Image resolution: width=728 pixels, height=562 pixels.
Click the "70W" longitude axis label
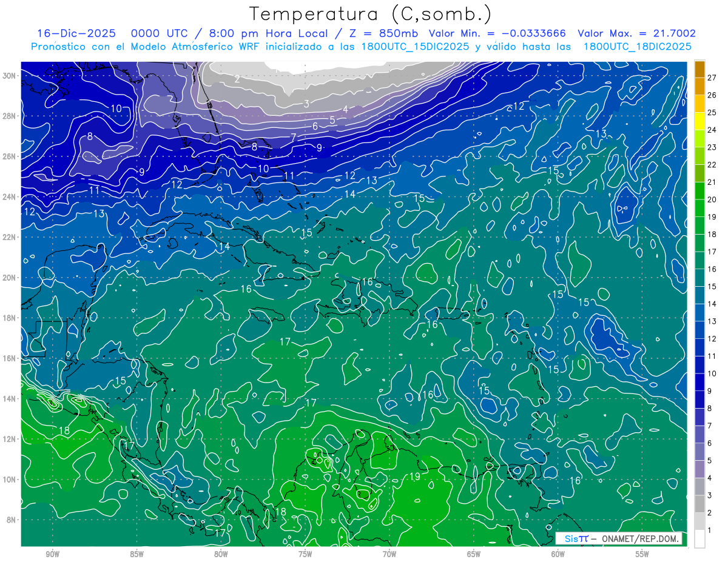(x=389, y=554)
